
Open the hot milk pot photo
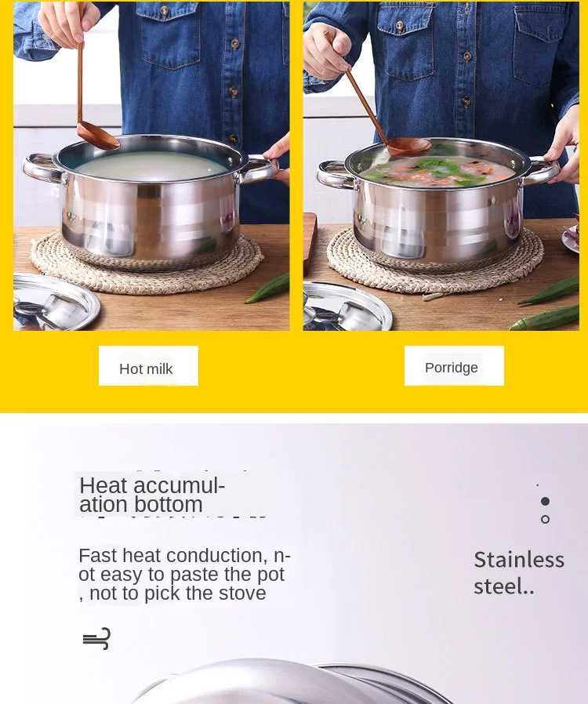151,166
